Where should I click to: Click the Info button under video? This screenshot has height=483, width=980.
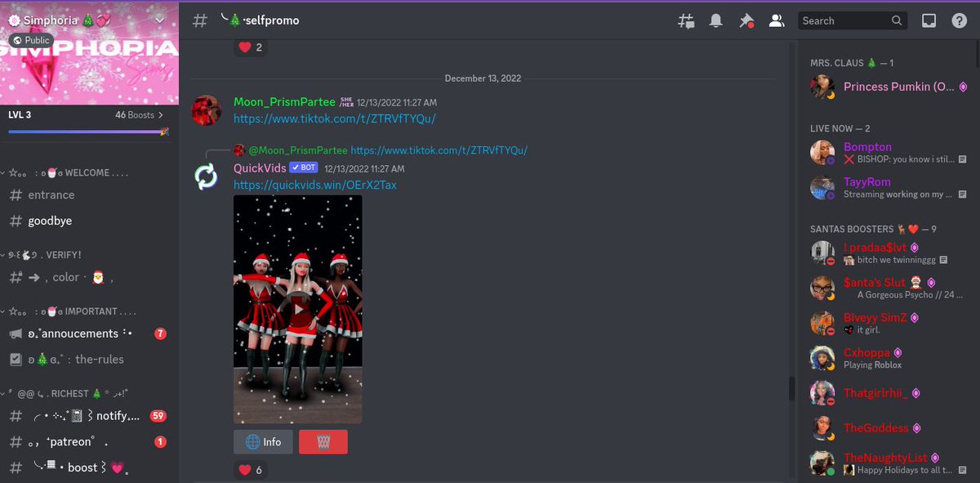tap(263, 442)
